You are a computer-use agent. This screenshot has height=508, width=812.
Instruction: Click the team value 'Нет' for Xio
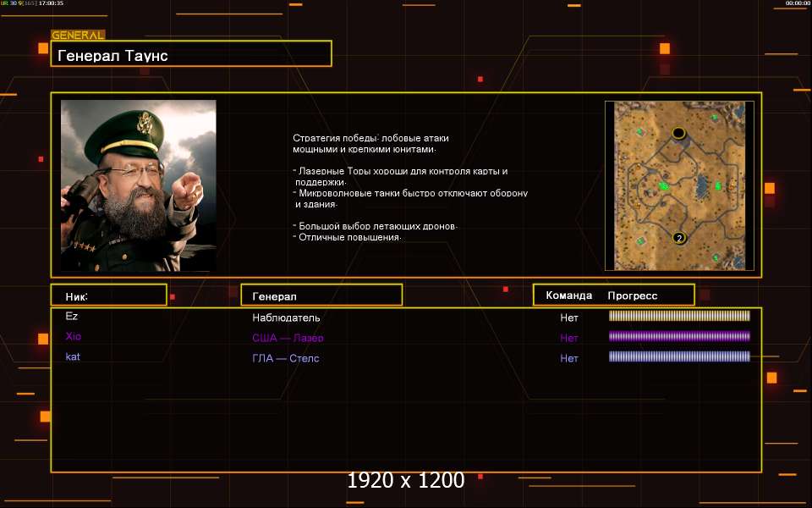(568, 338)
